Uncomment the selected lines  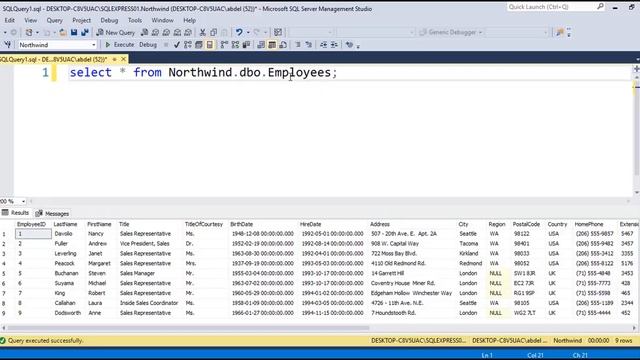click(x=309, y=45)
